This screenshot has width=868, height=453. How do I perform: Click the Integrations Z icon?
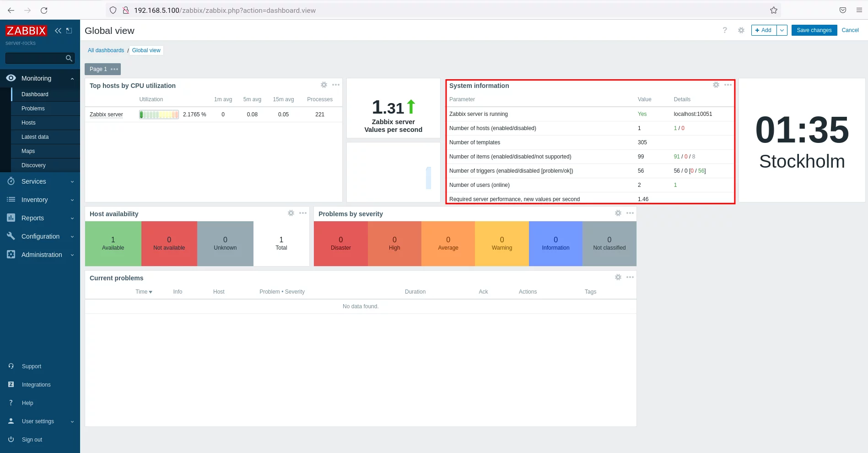(11, 384)
